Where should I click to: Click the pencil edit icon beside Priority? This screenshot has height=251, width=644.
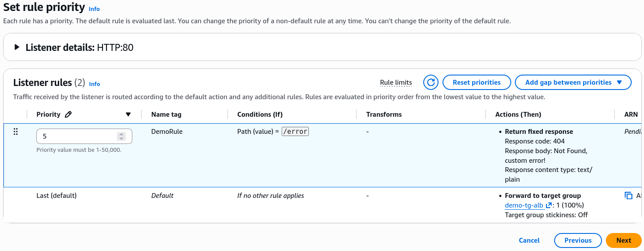pyautogui.click(x=68, y=115)
